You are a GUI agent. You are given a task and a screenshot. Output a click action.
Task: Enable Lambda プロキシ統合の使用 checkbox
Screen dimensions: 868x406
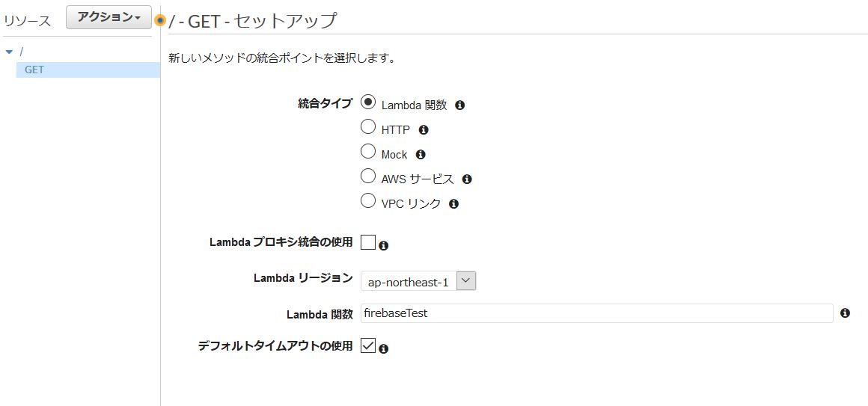(368, 242)
